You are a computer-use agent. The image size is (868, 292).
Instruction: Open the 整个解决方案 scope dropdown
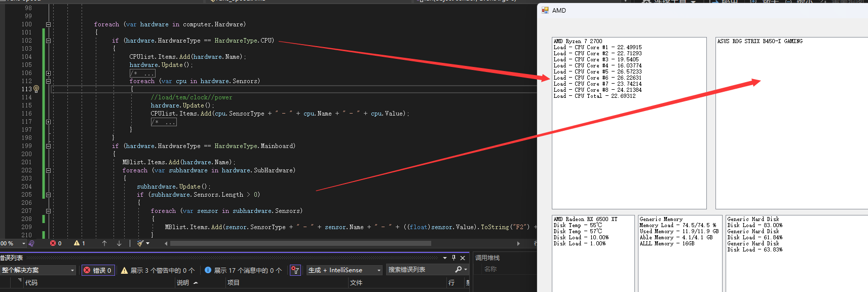(x=38, y=270)
